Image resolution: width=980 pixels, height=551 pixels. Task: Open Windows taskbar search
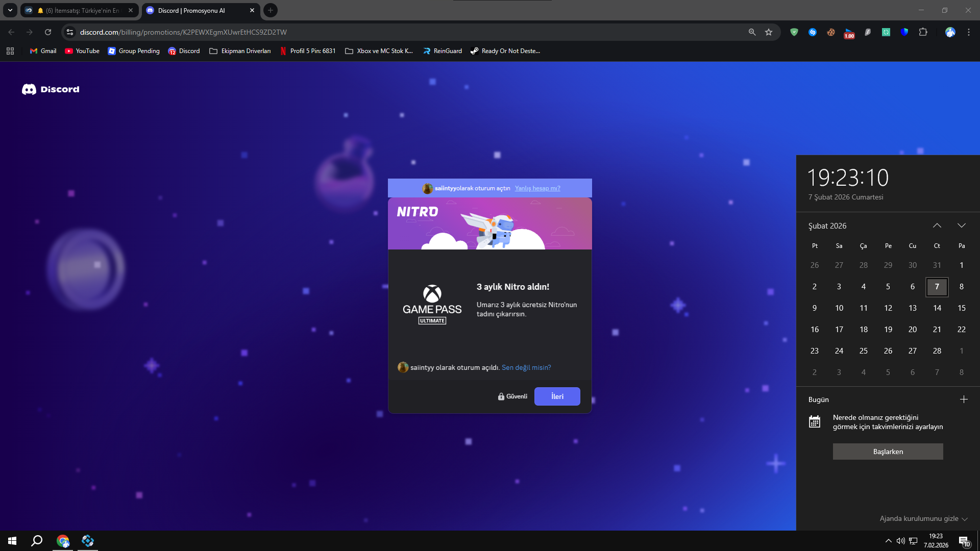(37, 541)
